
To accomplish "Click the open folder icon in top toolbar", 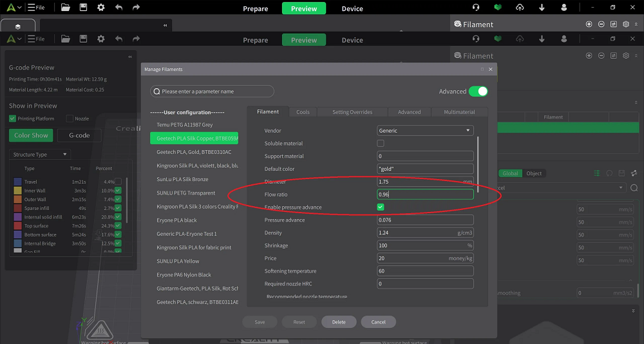I will 65,8.
